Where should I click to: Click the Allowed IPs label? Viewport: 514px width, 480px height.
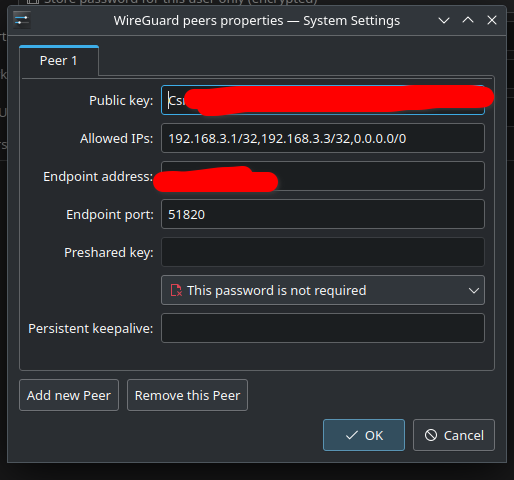(116, 138)
